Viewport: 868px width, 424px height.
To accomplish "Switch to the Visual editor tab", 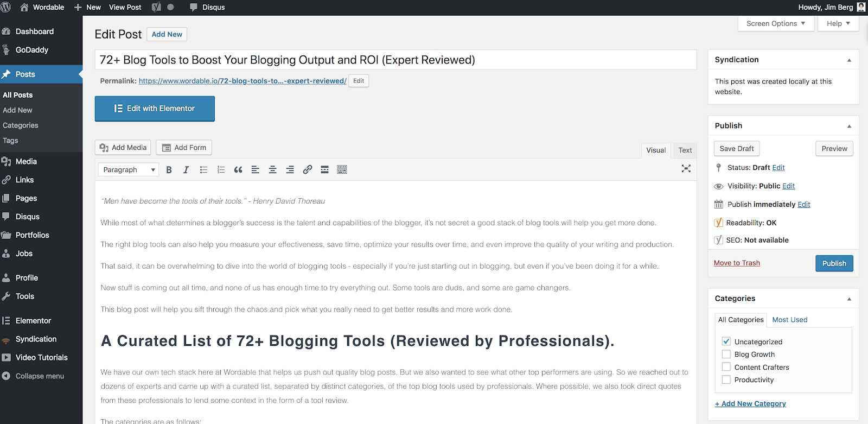I will coord(656,150).
